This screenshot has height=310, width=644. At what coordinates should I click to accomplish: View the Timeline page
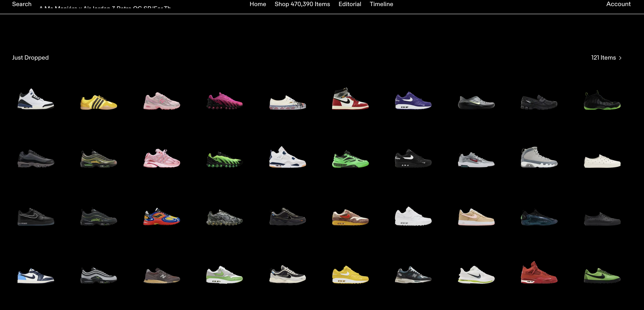(x=381, y=4)
